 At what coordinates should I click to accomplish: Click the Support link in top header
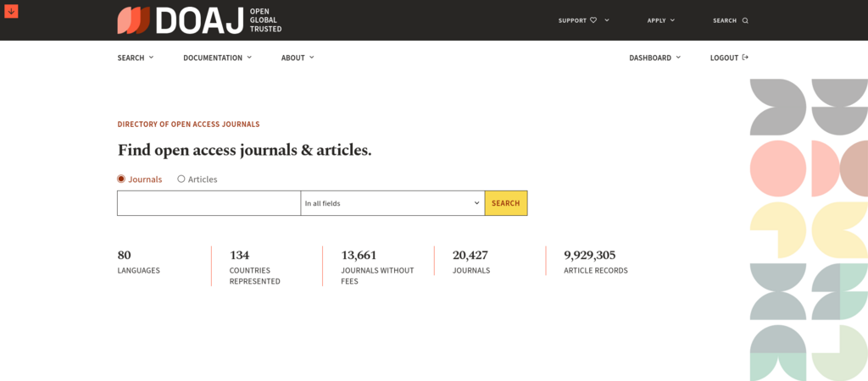[572, 20]
